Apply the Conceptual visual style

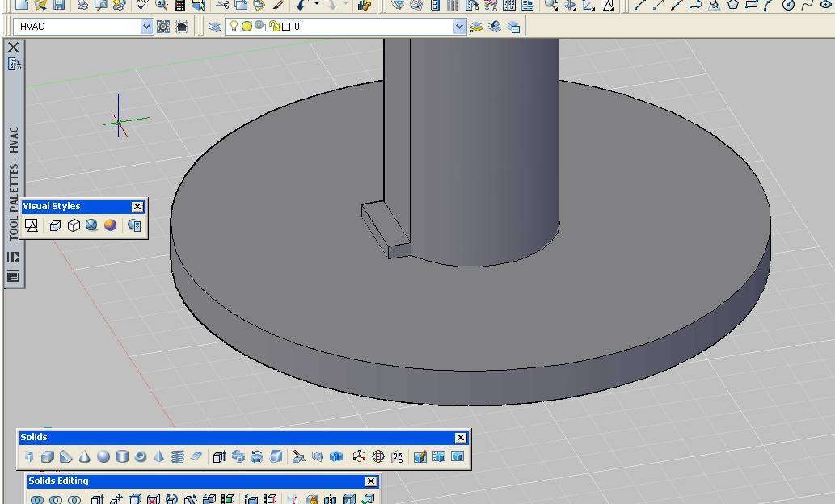110,226
